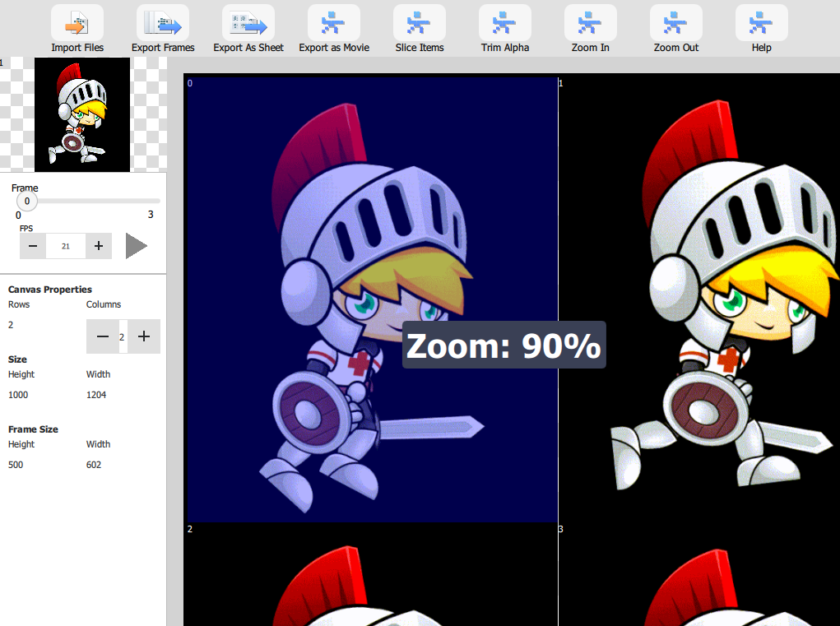The image size is (840, 626).
Task: Select frame 2 on the canvas
Action: (x=371, y=575)
